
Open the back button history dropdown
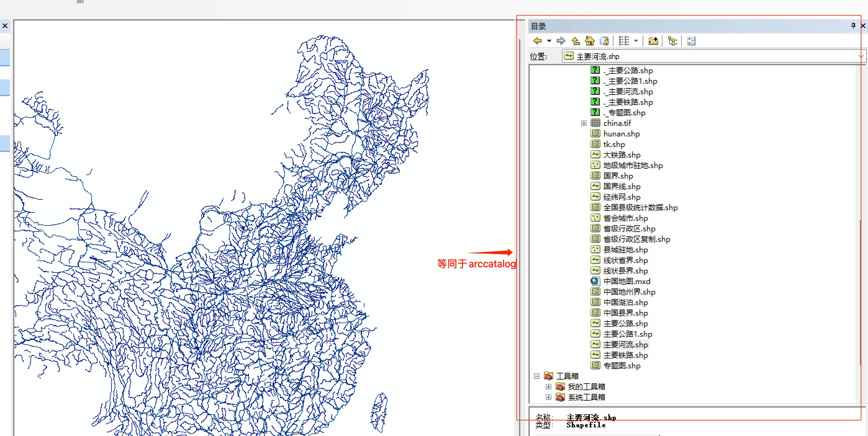point(549,41)
